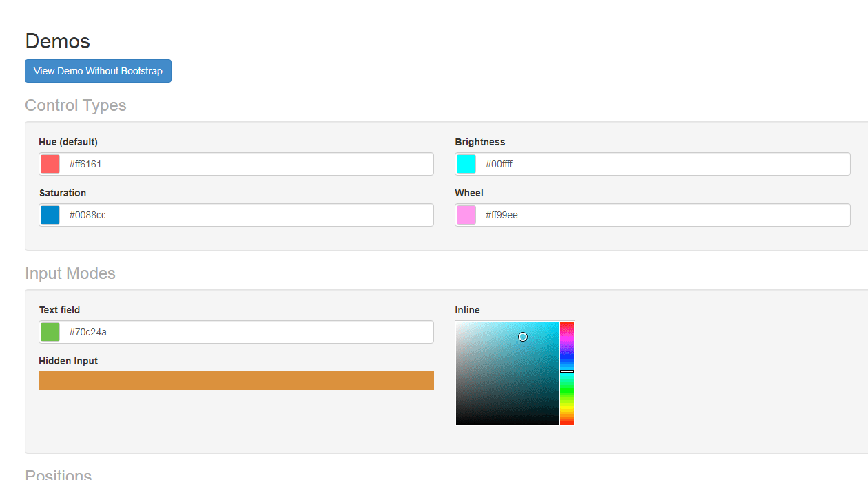Click the Wheel label
Screen dimensions: 868x480
469,193
